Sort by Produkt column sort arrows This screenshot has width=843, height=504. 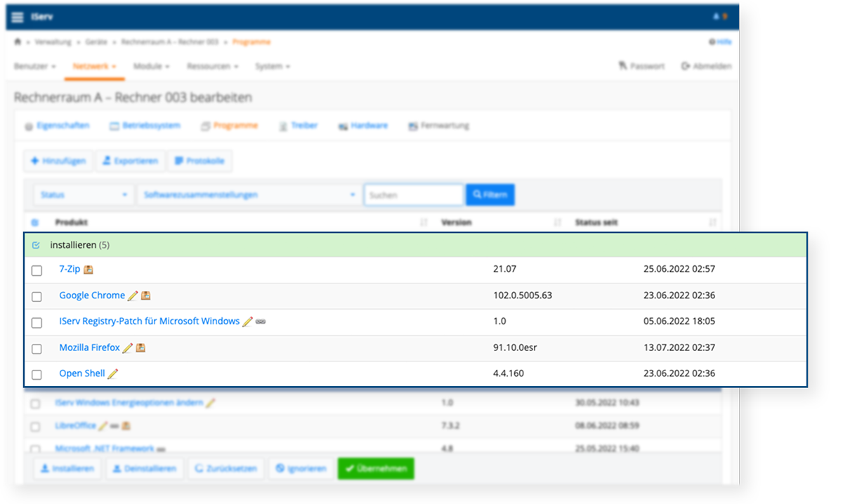pyautogui.click(x=424, y=223)
